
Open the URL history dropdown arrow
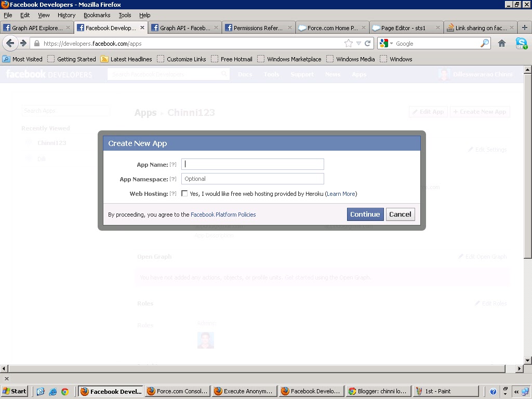(x=358, y=44)
